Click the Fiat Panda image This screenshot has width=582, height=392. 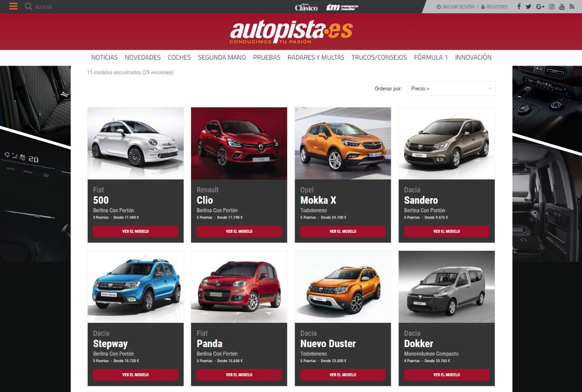(239, 287)
